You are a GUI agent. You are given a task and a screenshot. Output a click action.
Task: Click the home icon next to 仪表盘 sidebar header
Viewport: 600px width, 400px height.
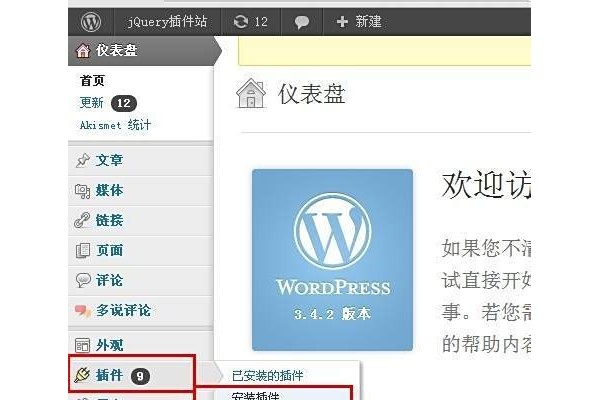point(83,51)
